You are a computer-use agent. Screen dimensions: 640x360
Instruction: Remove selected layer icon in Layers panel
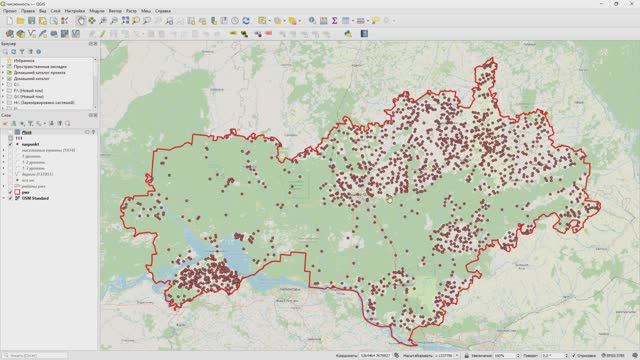[68, 123]
